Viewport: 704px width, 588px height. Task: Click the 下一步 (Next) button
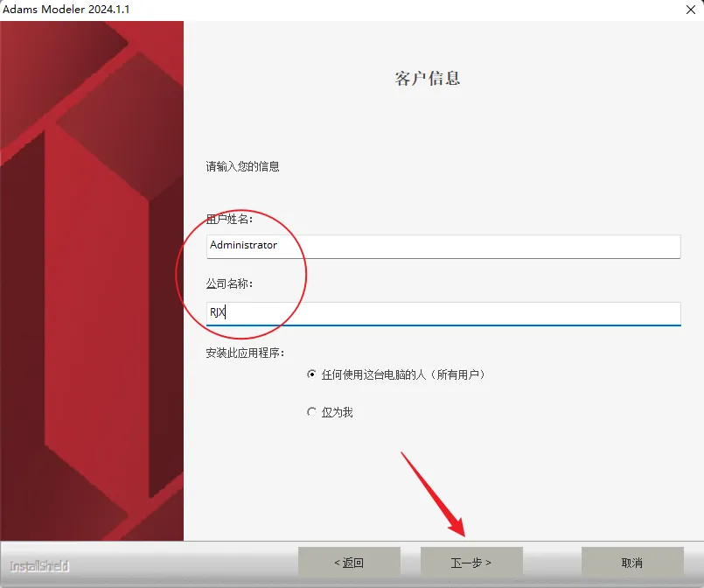click(x=471, y=562)
